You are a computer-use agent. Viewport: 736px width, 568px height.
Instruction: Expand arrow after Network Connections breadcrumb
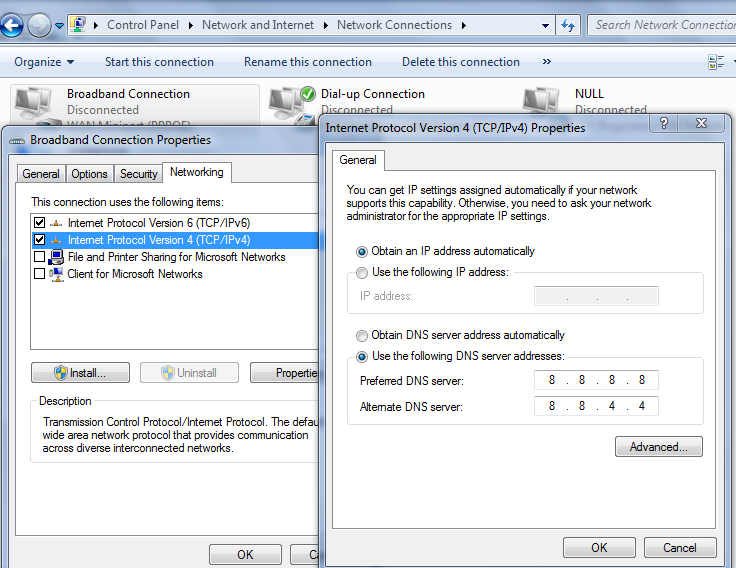464,25
